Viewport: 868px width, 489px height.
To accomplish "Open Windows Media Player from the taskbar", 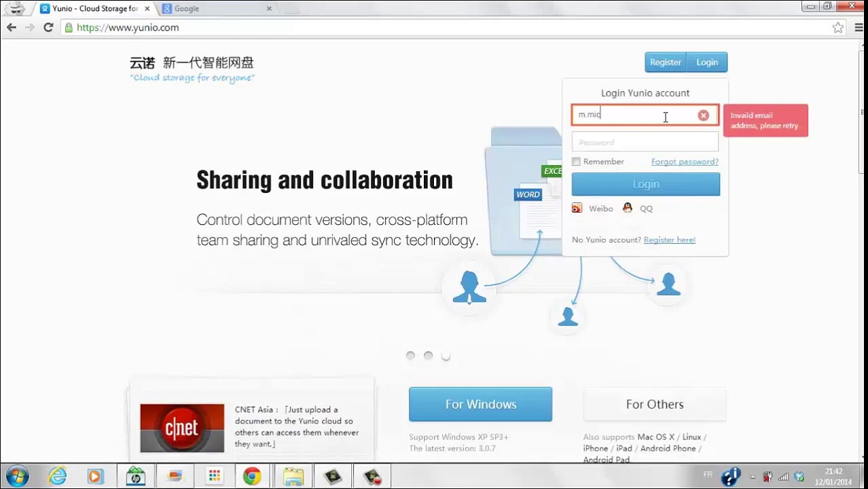I will click(95, 477).
